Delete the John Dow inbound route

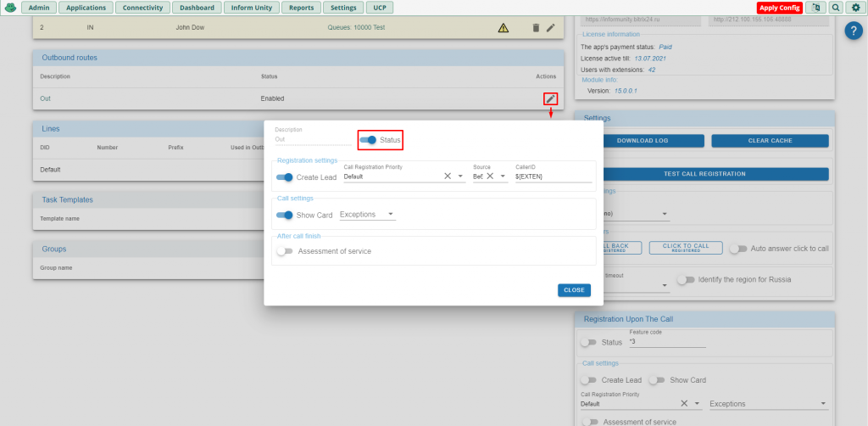point(536,28)
